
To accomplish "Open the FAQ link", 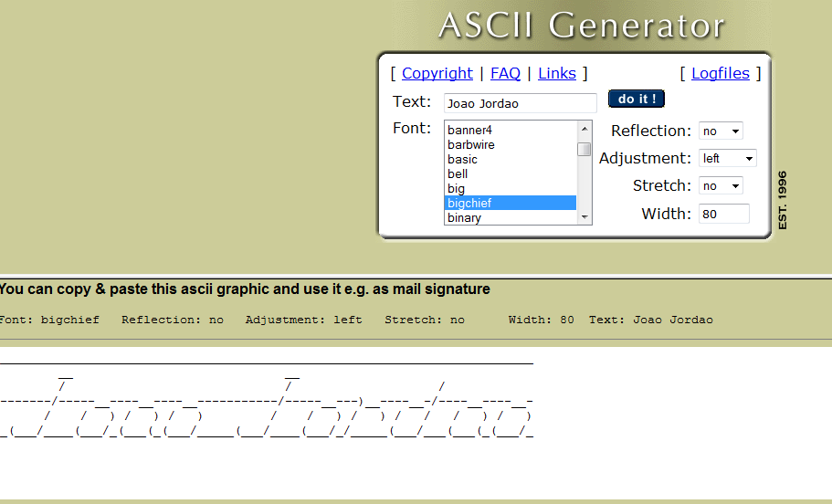I will 505,73.
